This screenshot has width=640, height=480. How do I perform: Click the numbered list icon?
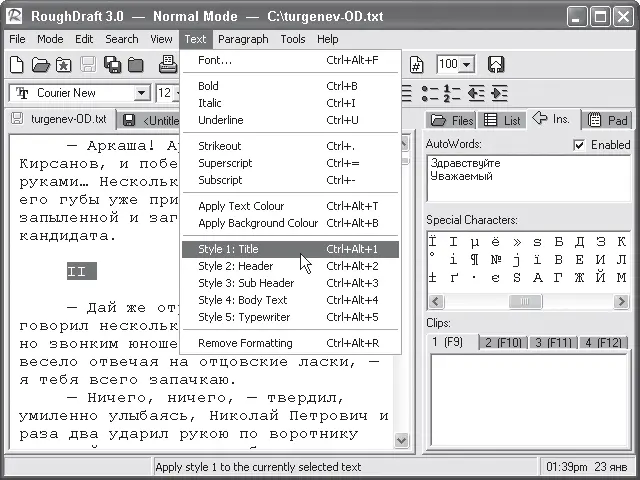[x=452, y=93]
